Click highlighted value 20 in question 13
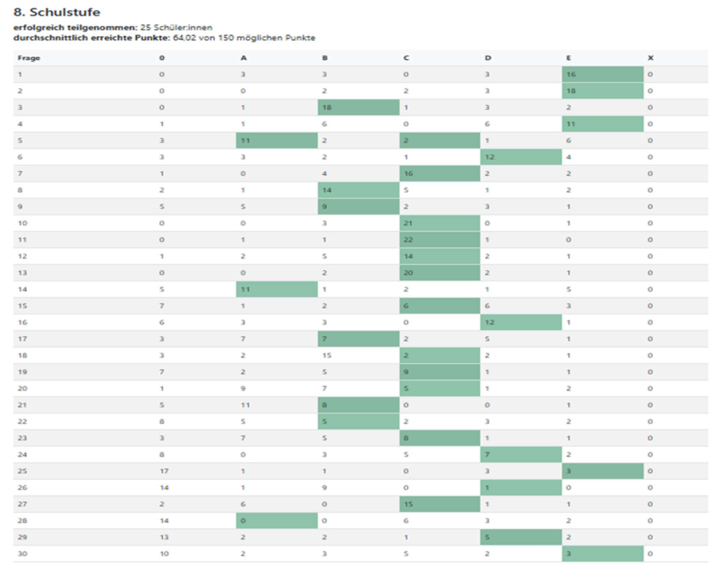728x585 pixels. (408, 273)
